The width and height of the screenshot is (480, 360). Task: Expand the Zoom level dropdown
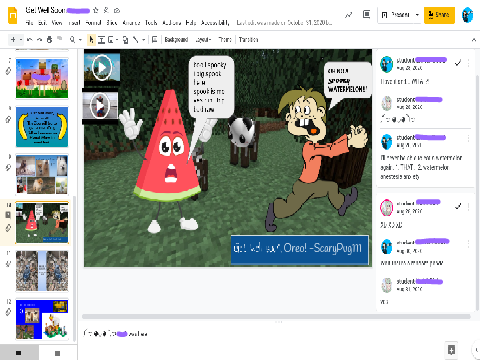(80, 40)
